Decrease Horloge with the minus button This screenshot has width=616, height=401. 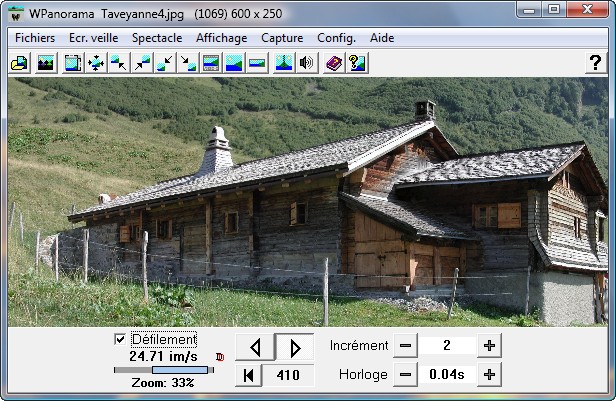405,375
